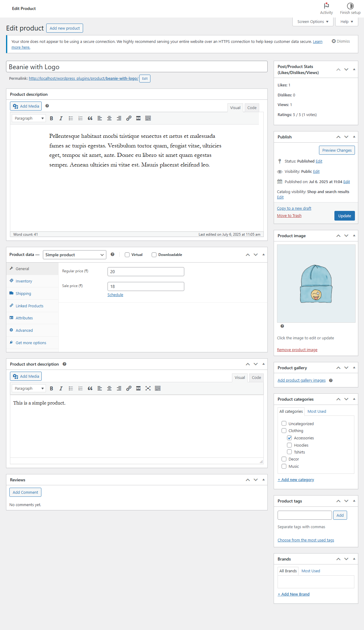Toggle toolbar in short description editor
Screen dimensions: 364x630
tap(158, 388)
